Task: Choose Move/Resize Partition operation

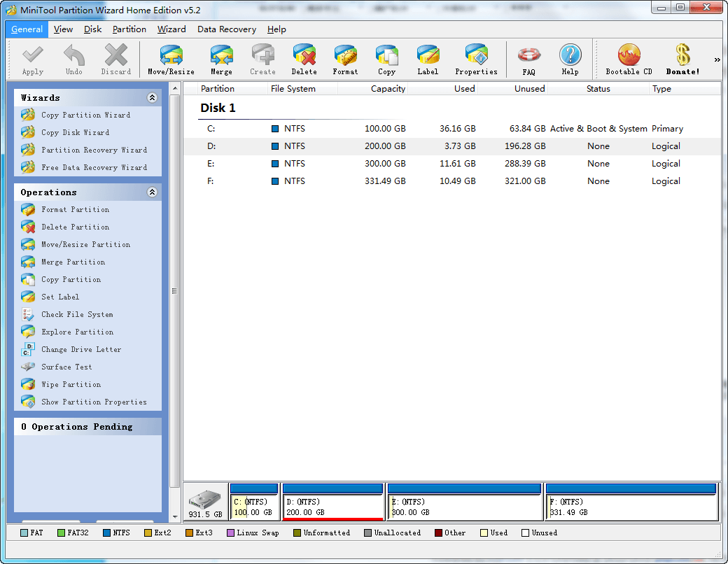Action: tap(85, 244)
